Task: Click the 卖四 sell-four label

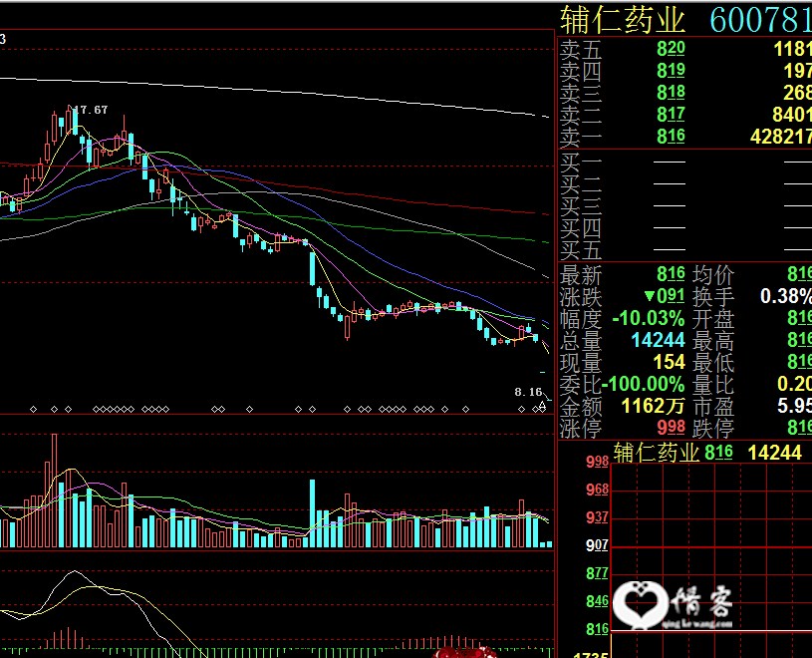Action: (581, 71)
